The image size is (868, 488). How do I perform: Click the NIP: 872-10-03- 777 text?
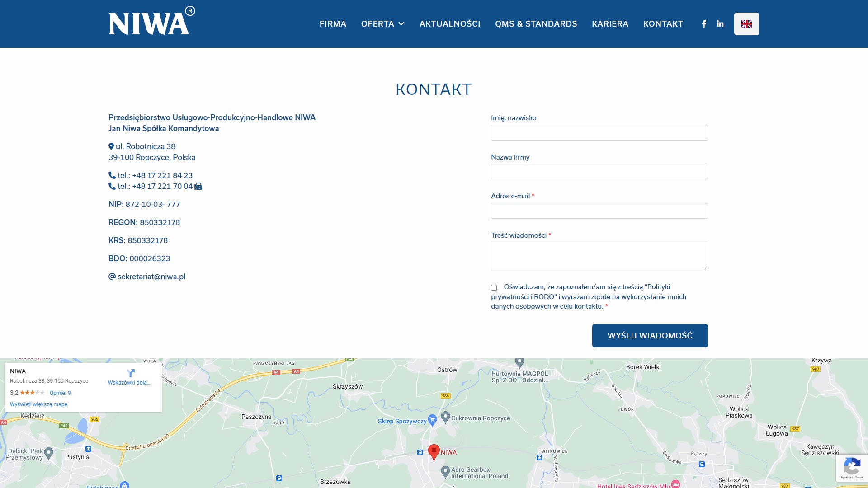[144, 204]
